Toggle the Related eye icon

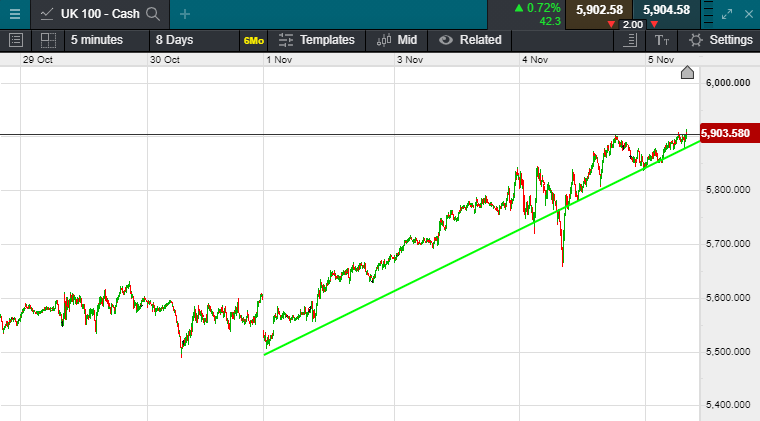point(445,40)
